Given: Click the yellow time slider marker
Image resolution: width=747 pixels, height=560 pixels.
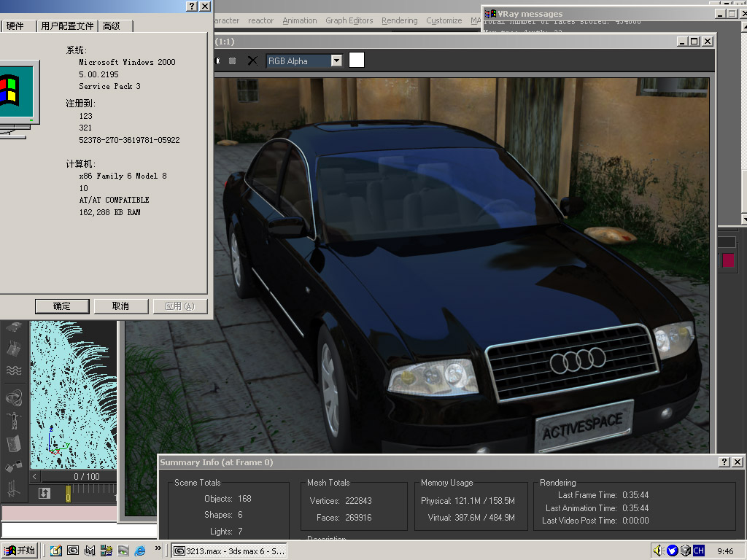Looking at the screenshot, I should point(68,494).
